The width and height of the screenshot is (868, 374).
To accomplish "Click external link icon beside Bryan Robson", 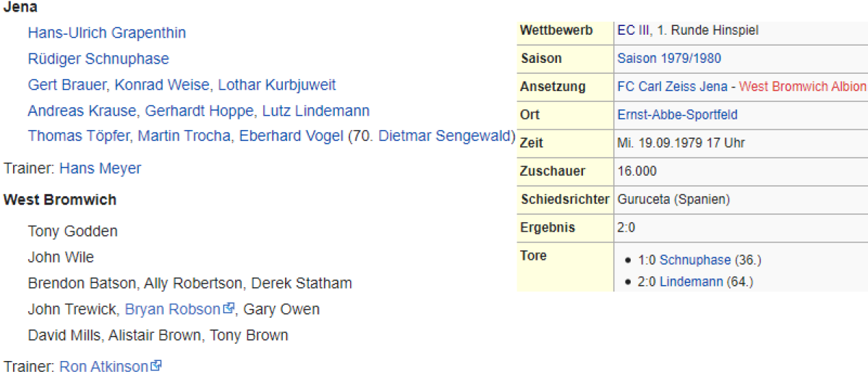I will [229, 309].
